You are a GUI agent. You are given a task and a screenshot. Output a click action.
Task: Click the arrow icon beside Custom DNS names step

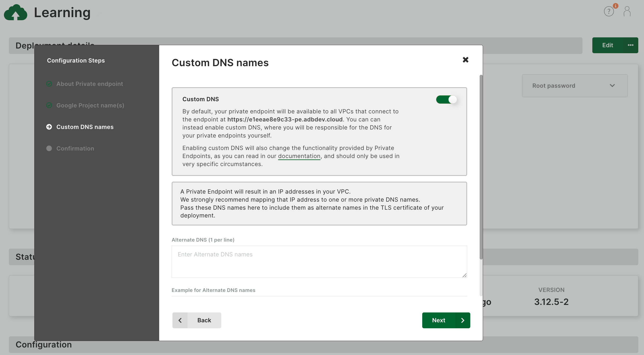pyautogui.click(x=49, y=127)
